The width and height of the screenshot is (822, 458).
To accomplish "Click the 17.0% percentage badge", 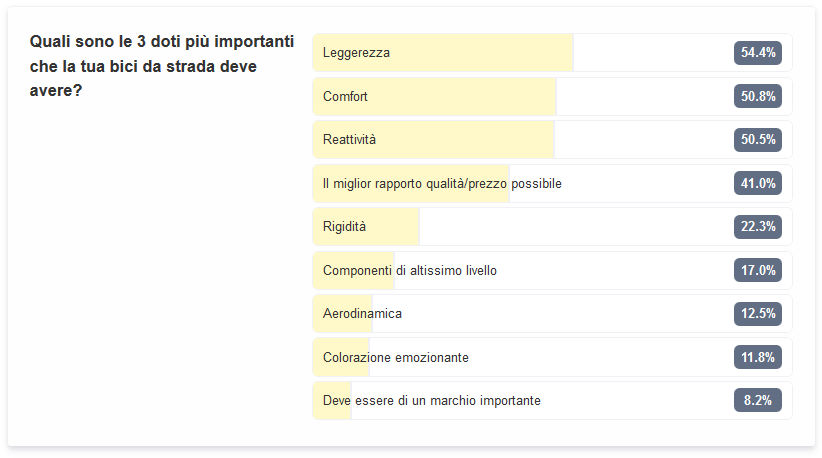I will coord(757,271).
